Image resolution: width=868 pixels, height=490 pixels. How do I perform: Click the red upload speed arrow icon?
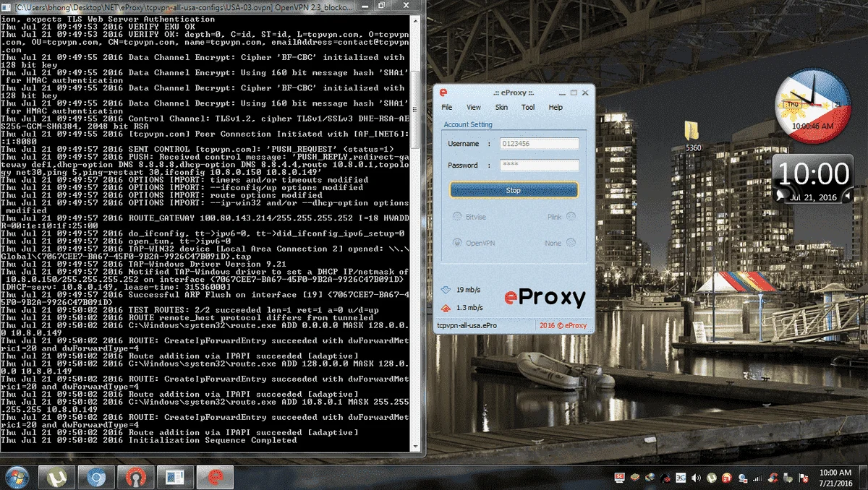tap(445, 309)
